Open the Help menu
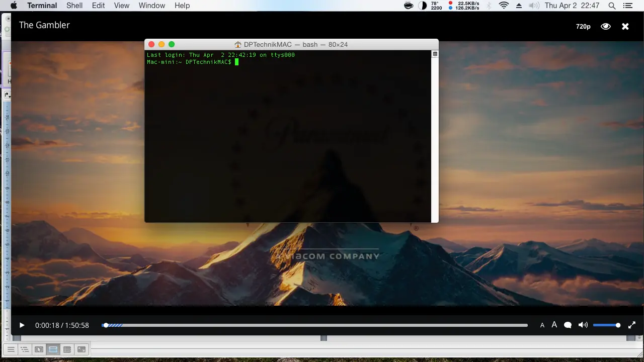The width and height of the screenshot is (644, 362). click(182, 6)
